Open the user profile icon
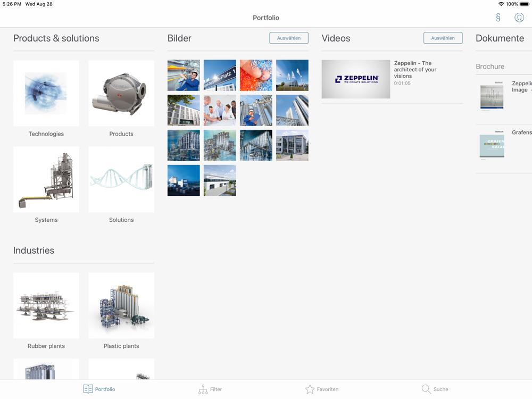The image size is (532, 399). click(519, 18)
